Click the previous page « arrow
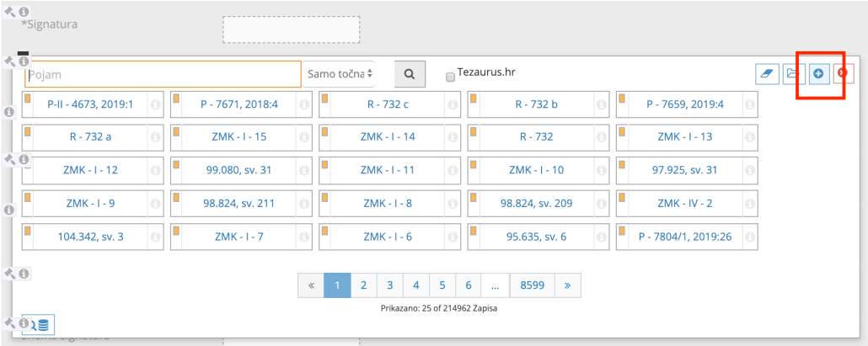868x346 pixels. tap(311, 285)
